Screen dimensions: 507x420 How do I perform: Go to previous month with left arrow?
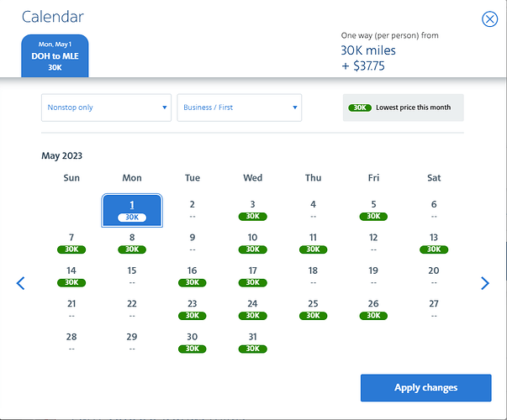(x=21, y=283)
